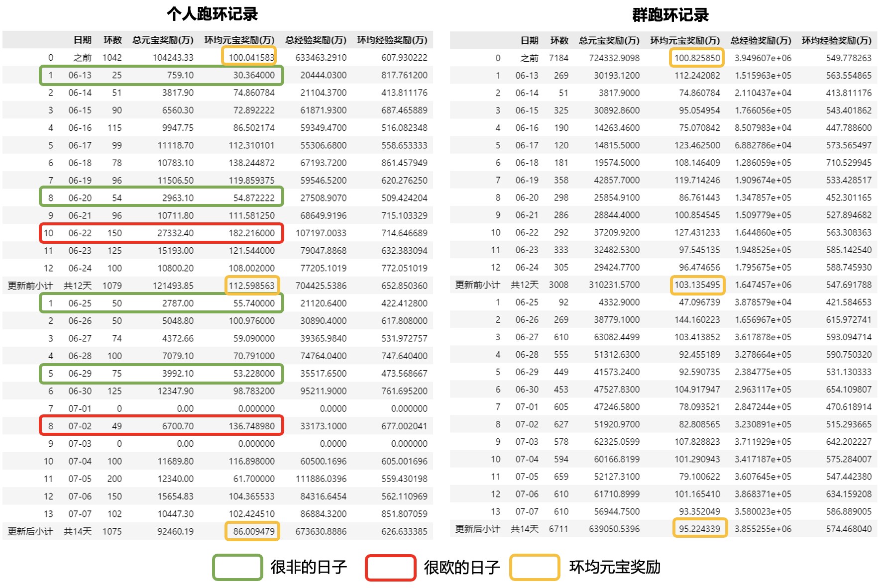Click the highlighted value 100.825850
885x588 pixels.
tap(697, 58)
